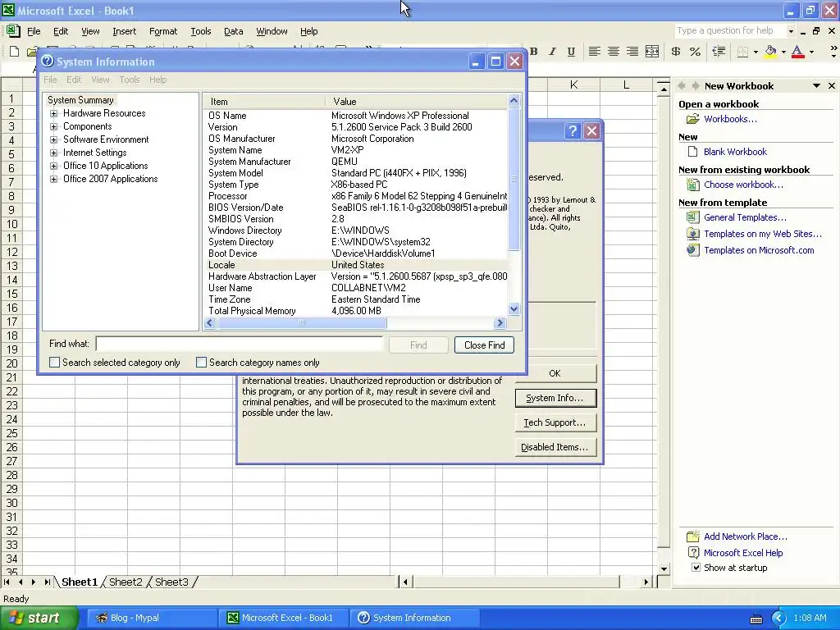840x630 pixels.
Task: Expand Office 10 Applications node
Action: [53, 166]
